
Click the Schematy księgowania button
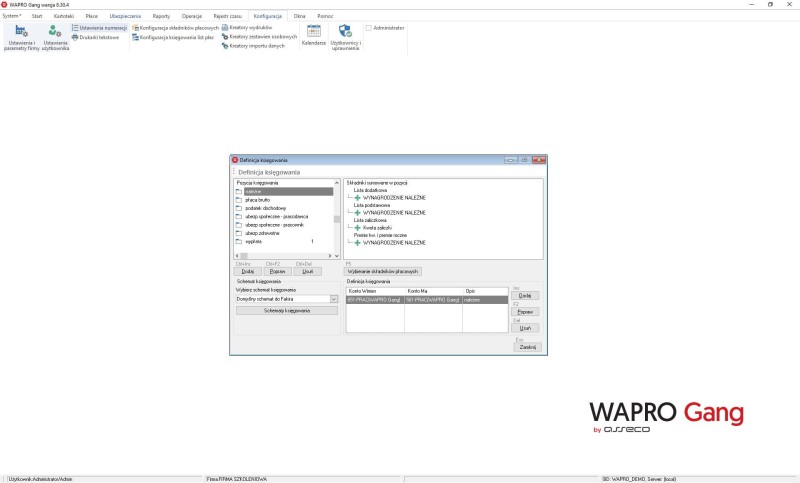pyautogui.click(x=287, y=311)
